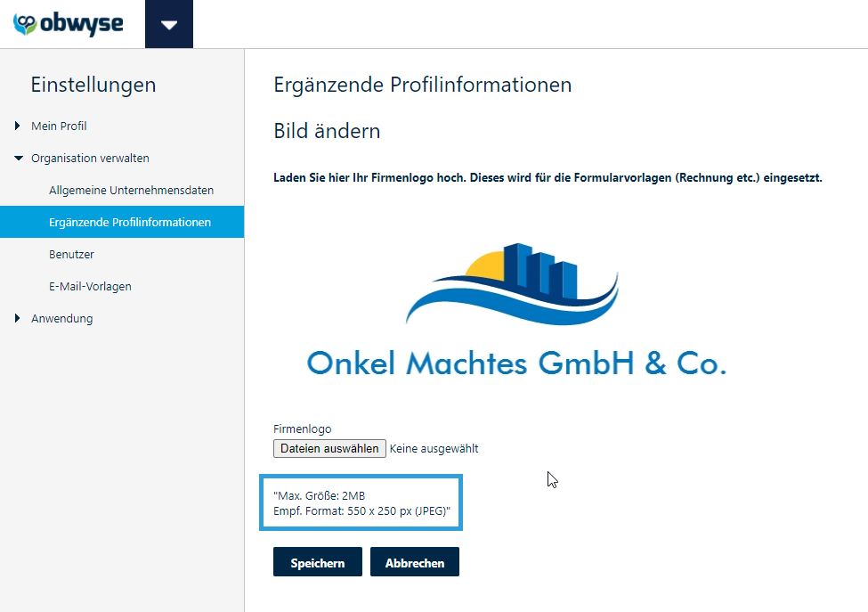Click the Ergänzende Profilinformationen page heading
The image size is (868, 612).
[x=422, y=85]
